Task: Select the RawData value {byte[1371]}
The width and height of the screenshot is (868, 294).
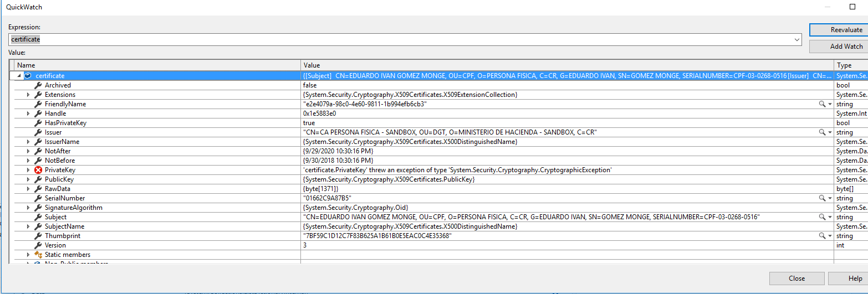Action: (320, 189)
